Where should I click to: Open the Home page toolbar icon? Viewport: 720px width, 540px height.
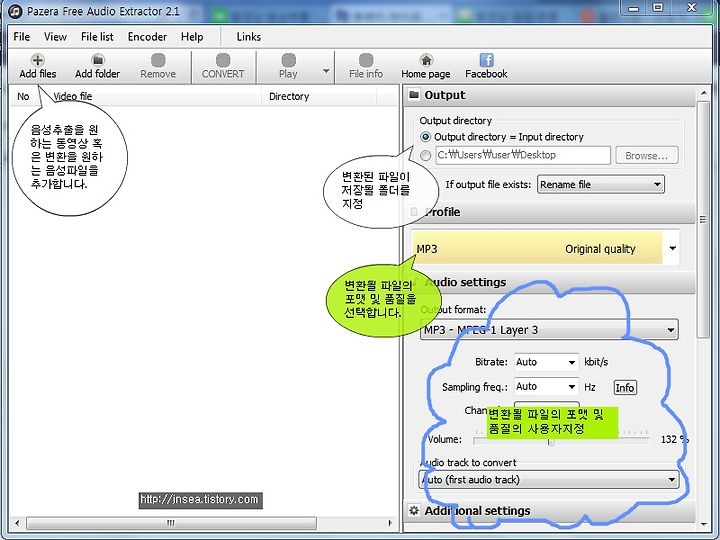click(426, 60)
